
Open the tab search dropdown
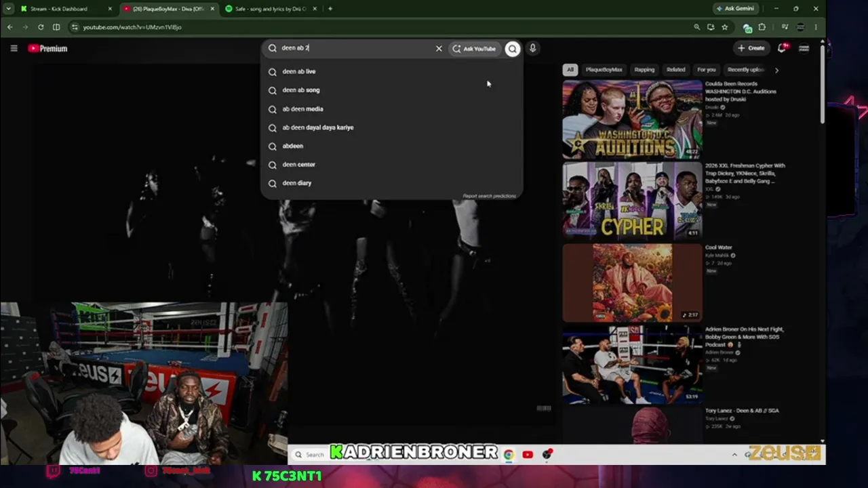pos(7,9)
